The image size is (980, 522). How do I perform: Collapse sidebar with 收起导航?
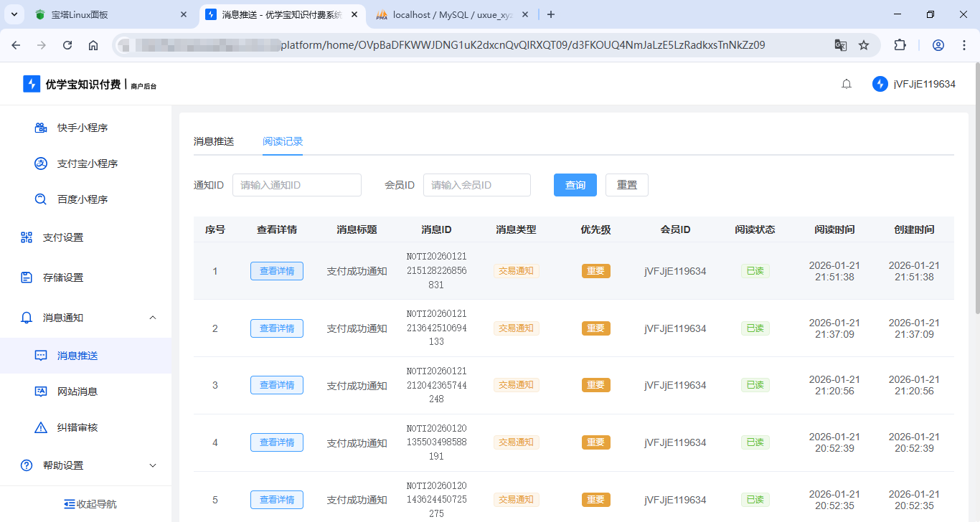tap(90, 504)
